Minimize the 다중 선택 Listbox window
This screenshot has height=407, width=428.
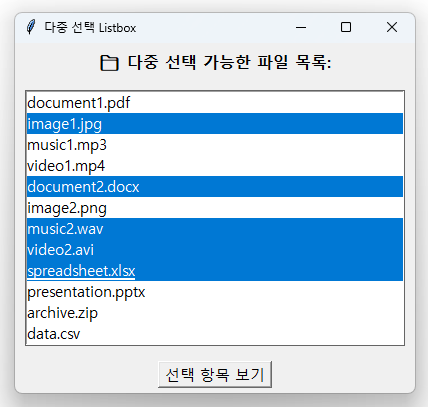pos(301,27)
